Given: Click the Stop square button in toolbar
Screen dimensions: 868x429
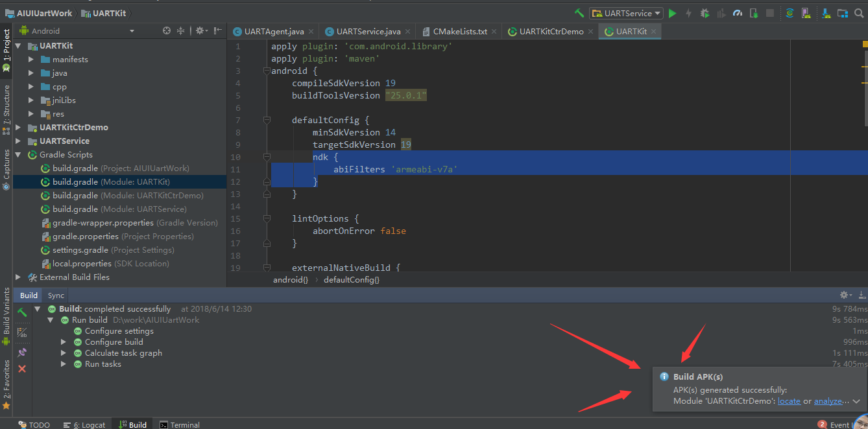Looking at the screenshot, I should (770, 13).
